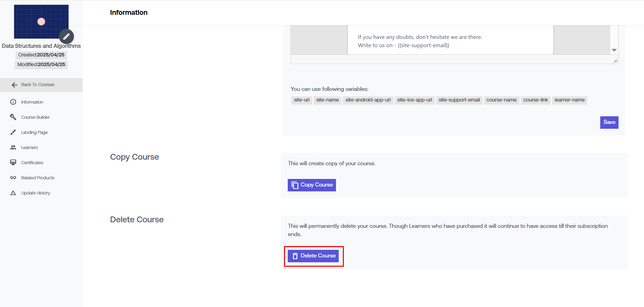Select the course-name variable chip
Viewport: 644px width, 307px height.
click(501, 100)
